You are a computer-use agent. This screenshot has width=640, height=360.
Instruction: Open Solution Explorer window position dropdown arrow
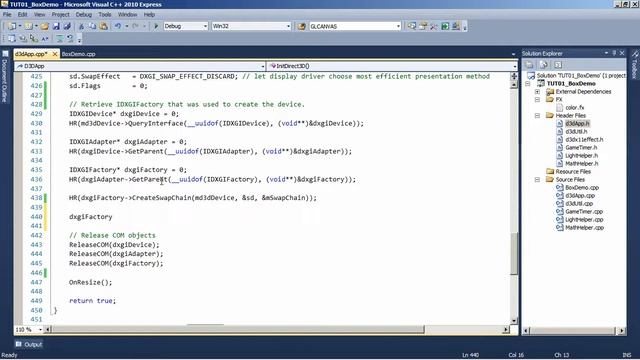tap(606, 53)
